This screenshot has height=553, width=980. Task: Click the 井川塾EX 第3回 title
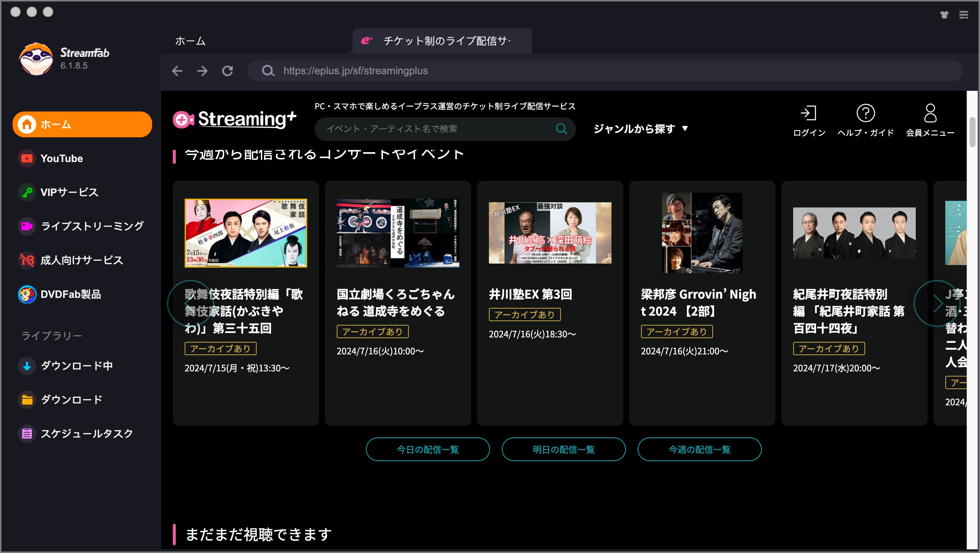530,294
